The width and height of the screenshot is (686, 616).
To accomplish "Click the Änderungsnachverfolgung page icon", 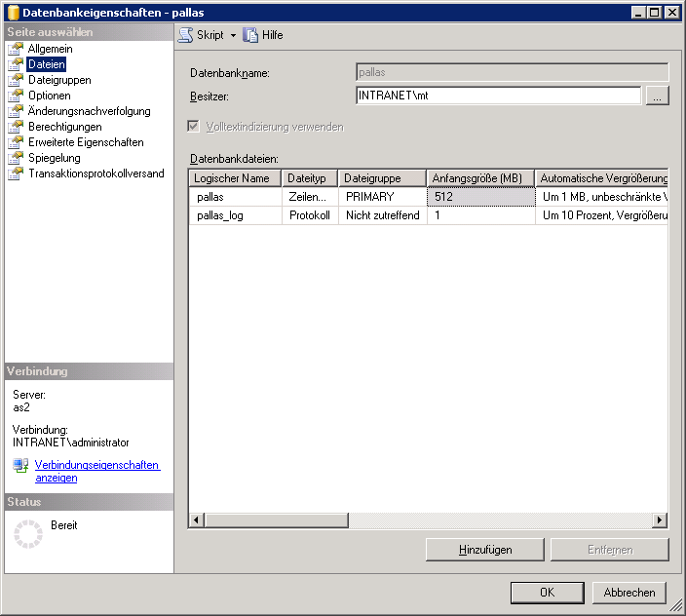I will [16, 111].
